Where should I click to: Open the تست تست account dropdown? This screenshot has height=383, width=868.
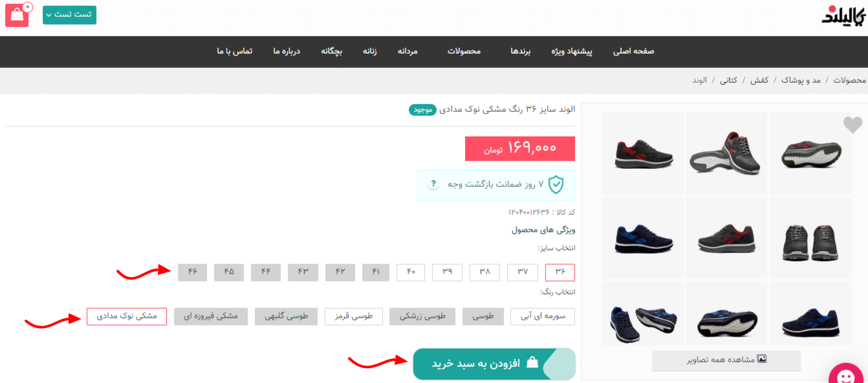coord(69,15)
